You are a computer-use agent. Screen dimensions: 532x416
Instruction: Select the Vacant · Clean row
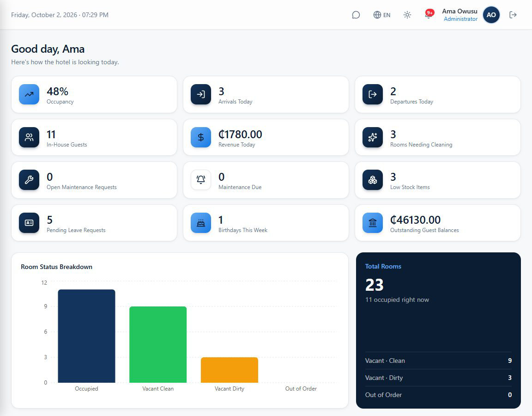(x=438, y=361)
